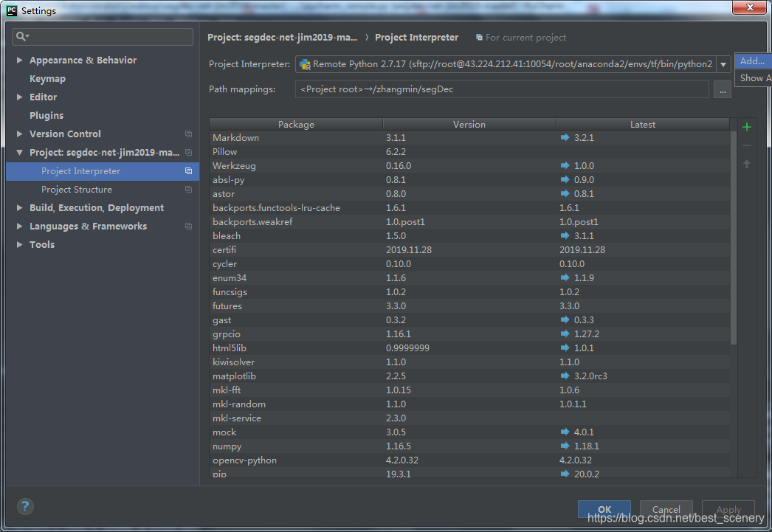772x532 pixels.
Task: Click the update arrow icon for matplotlib
Action: (565, 376)
